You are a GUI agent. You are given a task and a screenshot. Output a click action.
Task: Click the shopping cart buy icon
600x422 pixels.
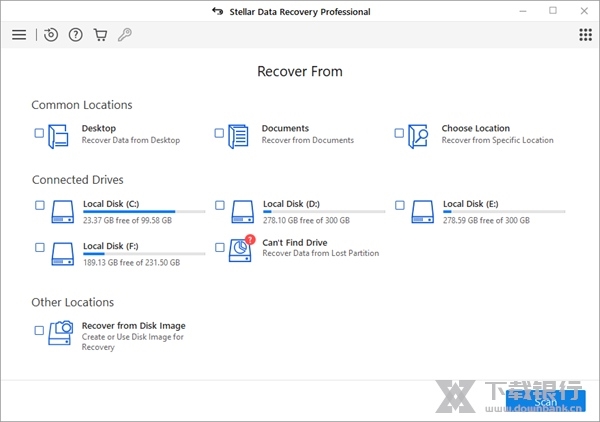click(x=100, y=35)
